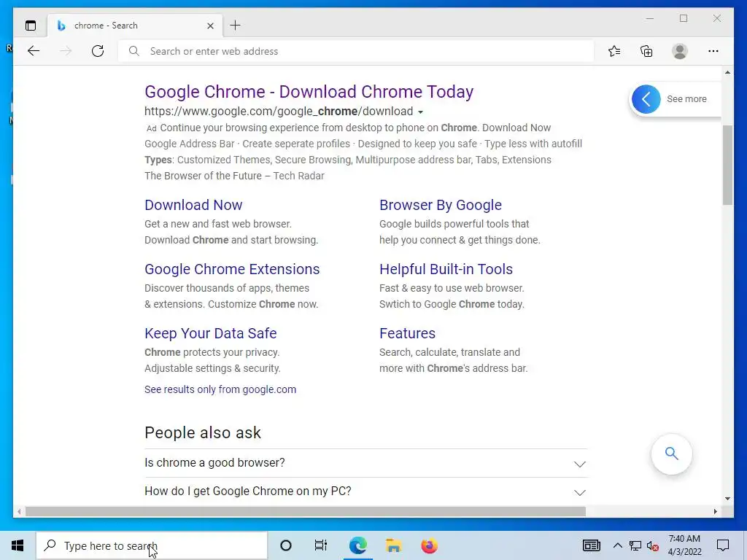Open Edge Settings and more menu
This screenshot has height=560, width=747.
(713, 51)
